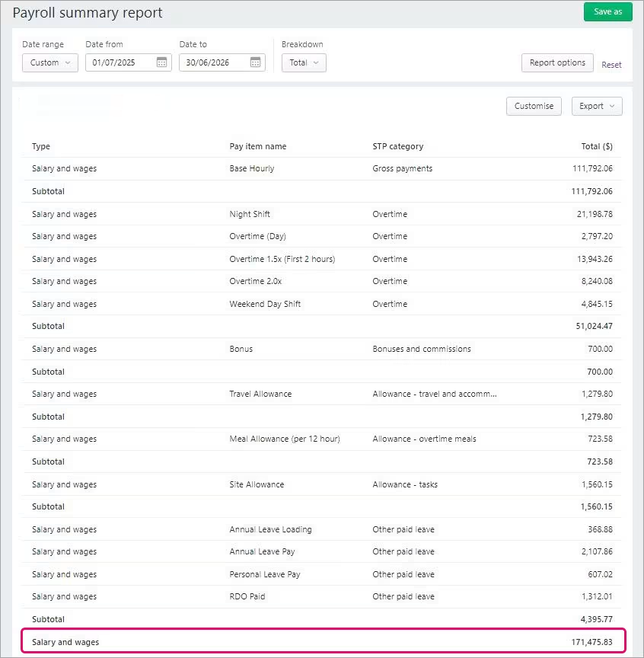Click the Payroll summary report heading
This screenshot has height=658, width=644.
88,13
